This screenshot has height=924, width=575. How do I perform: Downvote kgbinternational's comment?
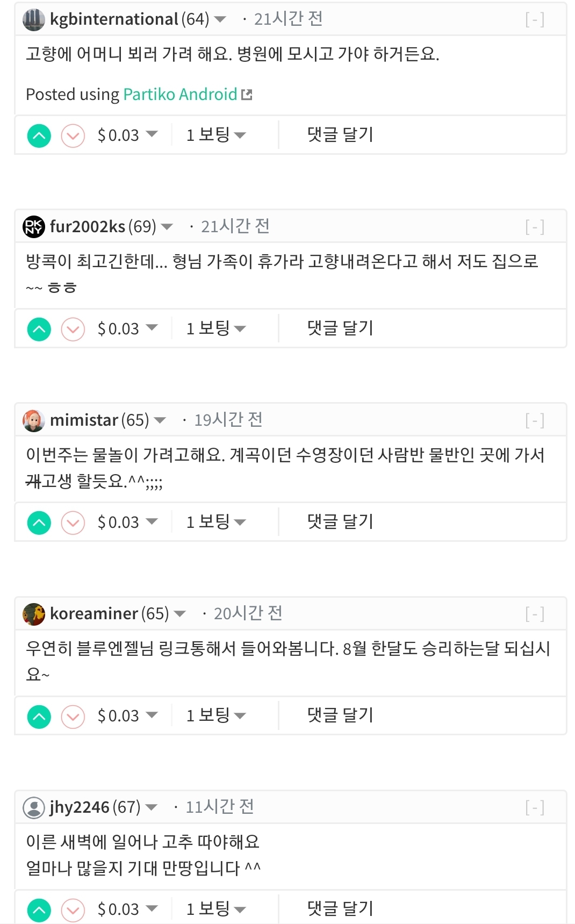(73, 135)
